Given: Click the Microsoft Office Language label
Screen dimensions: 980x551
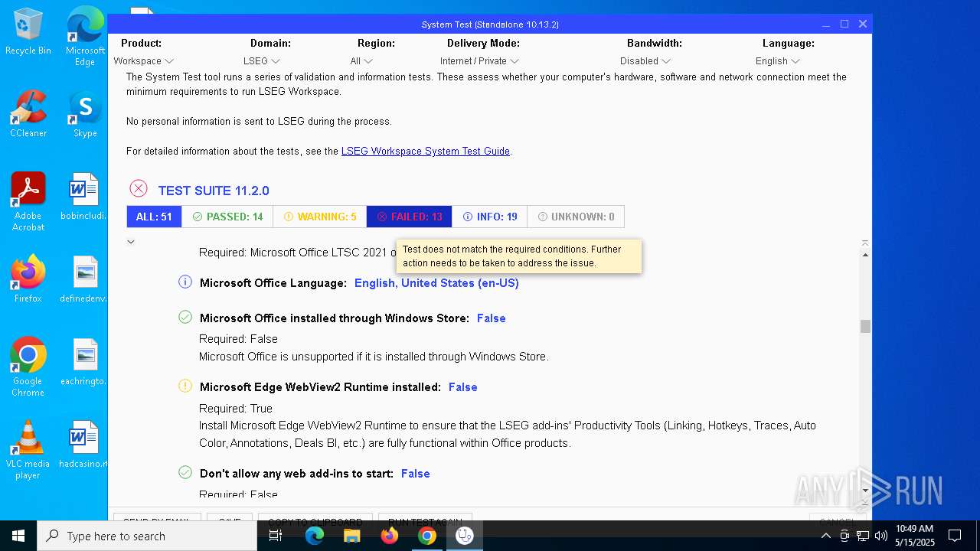Looking at the screenshot, I should point(273,283).
